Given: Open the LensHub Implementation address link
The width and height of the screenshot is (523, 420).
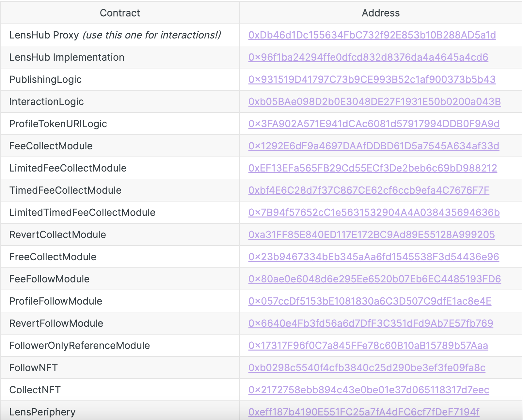Looking at the screenshot, I should point(368,57).
